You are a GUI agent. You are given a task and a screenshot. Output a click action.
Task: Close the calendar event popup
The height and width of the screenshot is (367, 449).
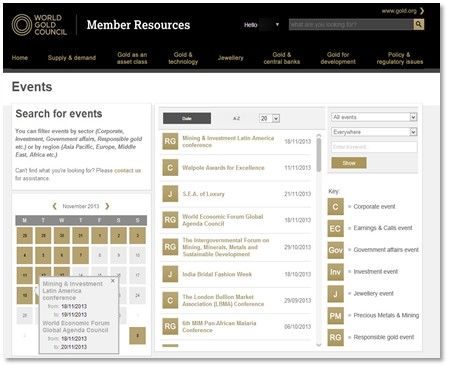pyautogui.click(x=113, y=281)
